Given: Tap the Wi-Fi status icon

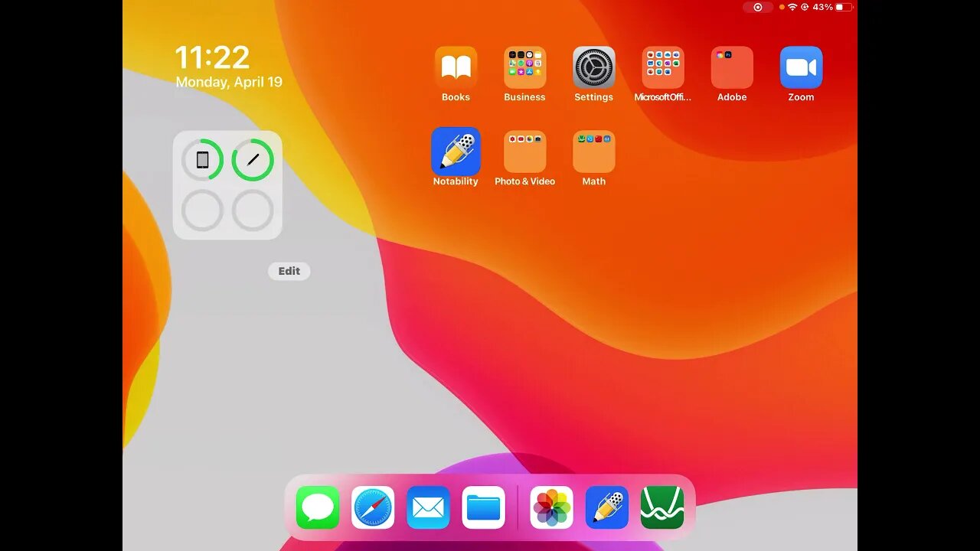Looking at the screenshot, I should [792, 7].
